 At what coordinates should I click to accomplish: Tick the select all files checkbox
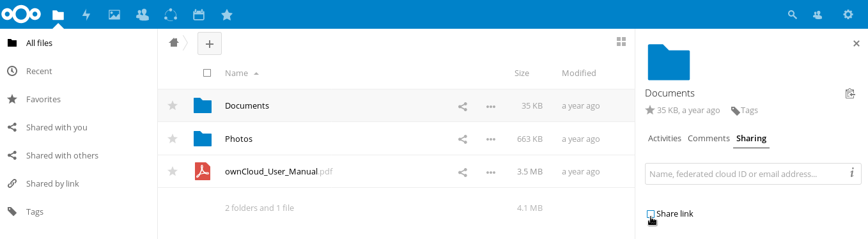(x=207, y=73)
